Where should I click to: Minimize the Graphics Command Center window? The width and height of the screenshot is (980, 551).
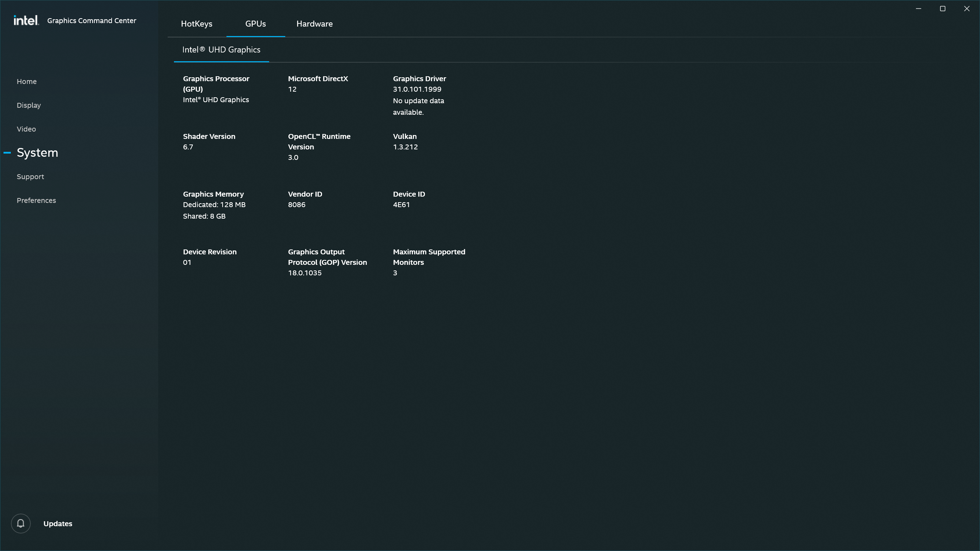click(x=918, y=8)
